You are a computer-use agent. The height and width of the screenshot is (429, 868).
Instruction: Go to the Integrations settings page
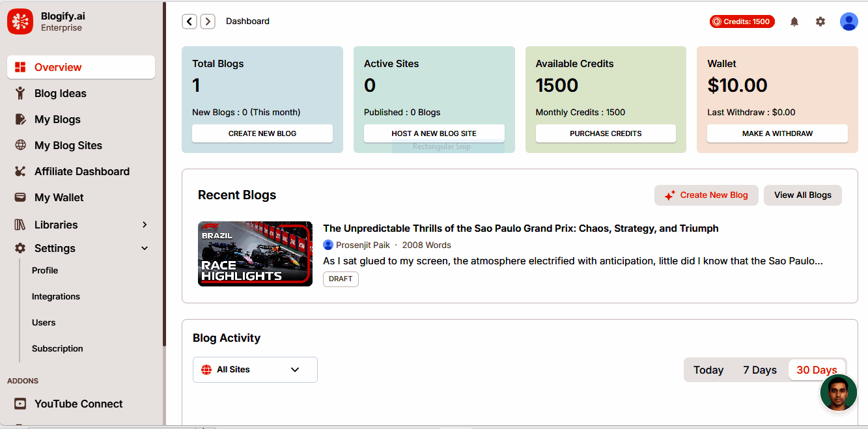point(56,296)
